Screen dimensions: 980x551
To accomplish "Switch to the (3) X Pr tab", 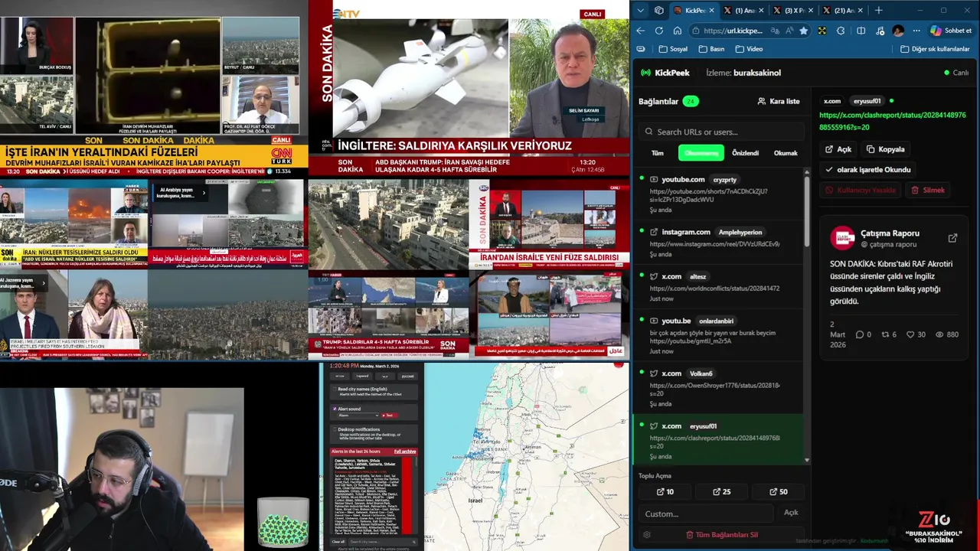I will 794,11.
